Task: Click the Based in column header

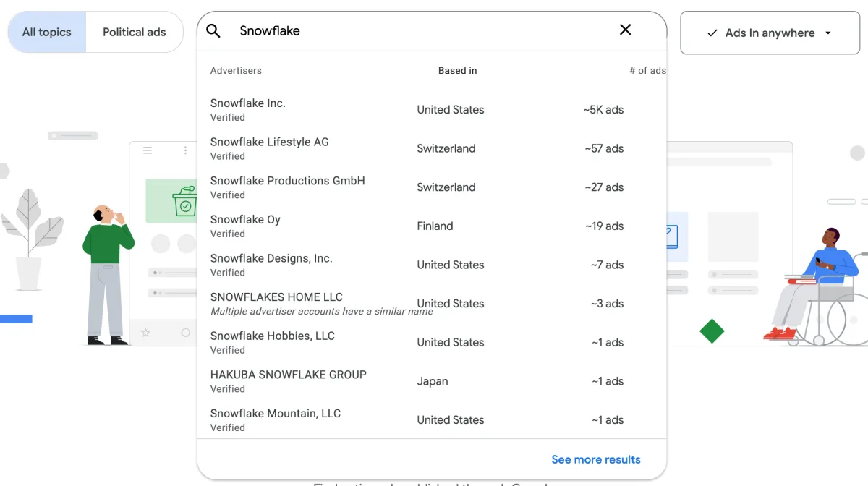Action: point(457,71)
